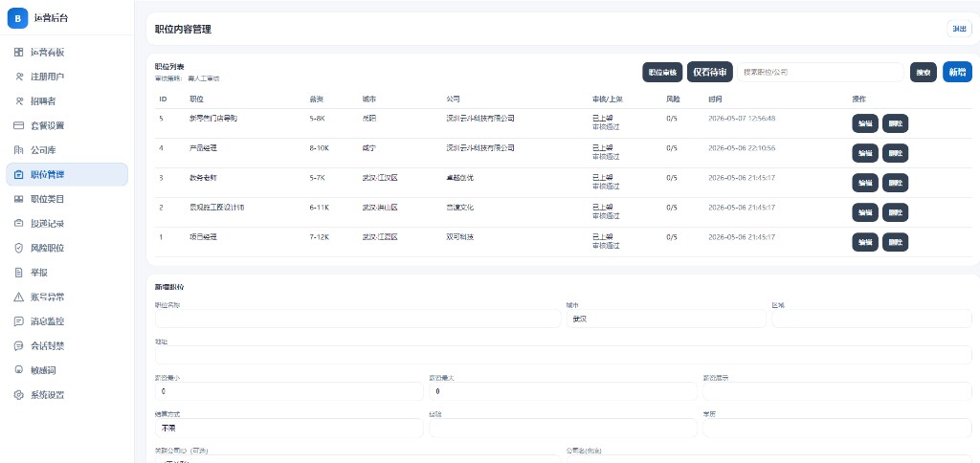This screenshot has width=980, height=463.
Task: Click the 系统设置 gear icon
Action: tap(19, 395)
